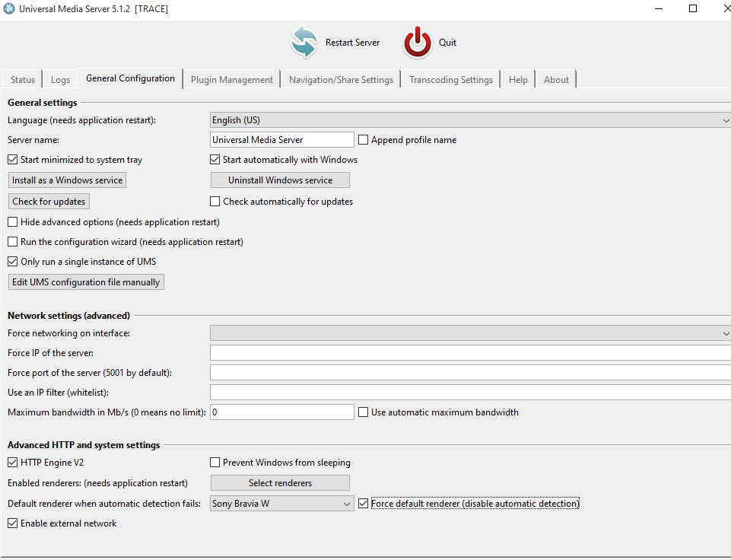This screenshot has width=731, height=560.
Task: Open the Language dropdown showing English (US)
Action: [x=470, y=120]
